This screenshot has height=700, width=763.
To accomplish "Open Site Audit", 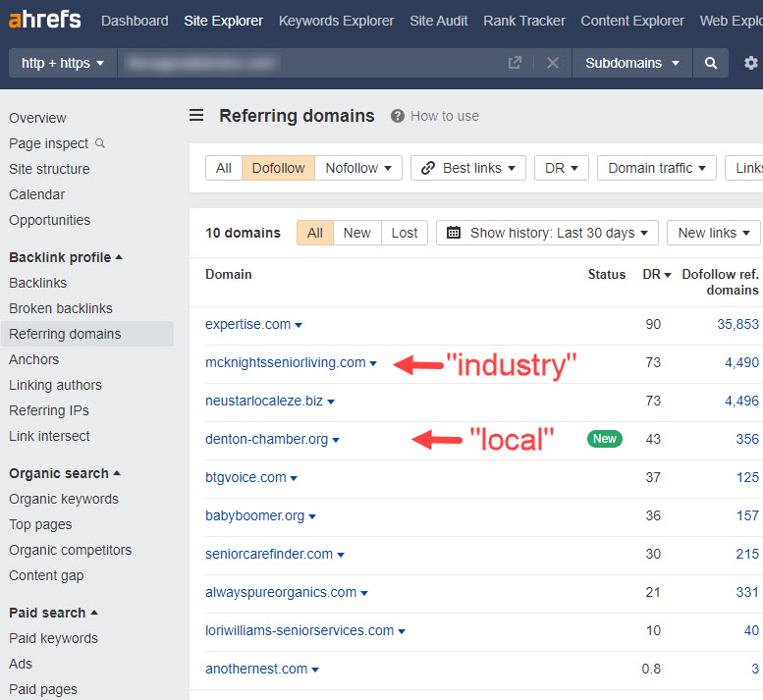I will coord(438,21).
